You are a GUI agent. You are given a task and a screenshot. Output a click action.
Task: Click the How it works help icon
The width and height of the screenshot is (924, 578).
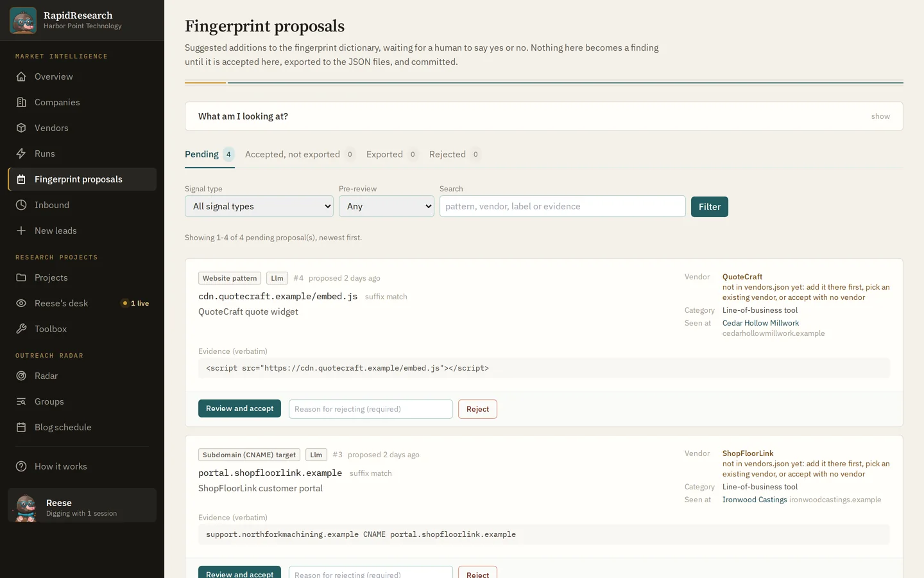21,466
